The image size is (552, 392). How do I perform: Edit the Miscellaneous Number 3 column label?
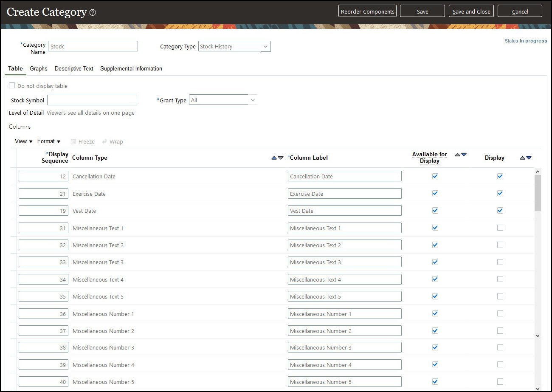(x=345, y=347)
